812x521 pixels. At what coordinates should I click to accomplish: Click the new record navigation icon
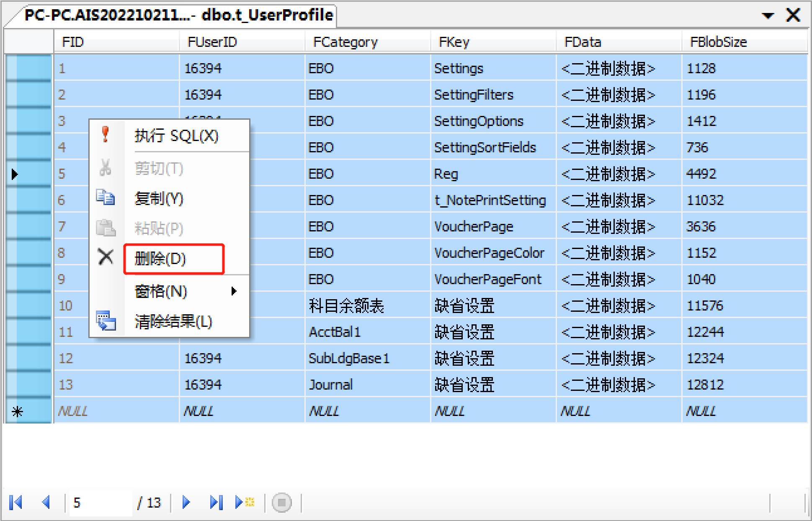pos(245,502)
